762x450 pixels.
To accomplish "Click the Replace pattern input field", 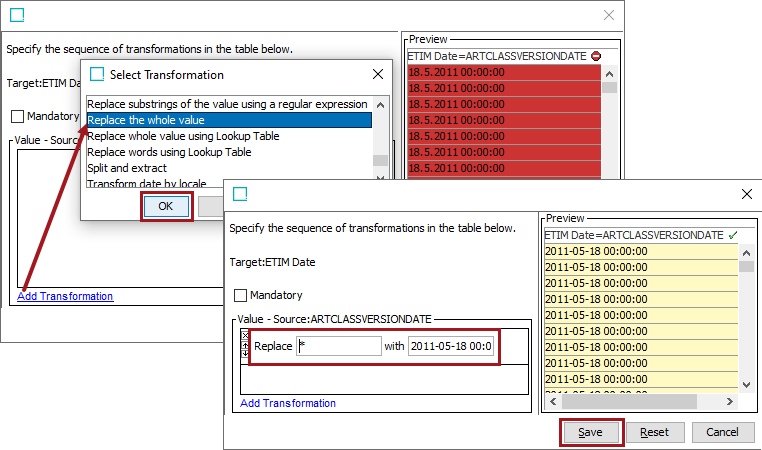I will click(x=338, y=346).
